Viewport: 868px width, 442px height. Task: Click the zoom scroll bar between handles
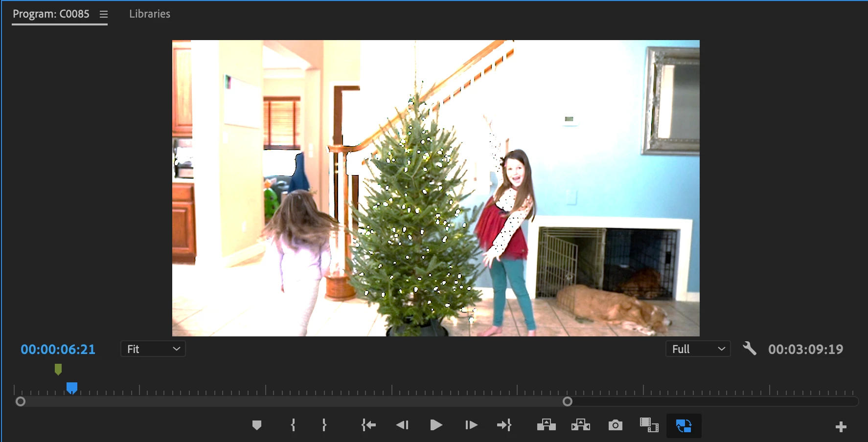(294, 401)
